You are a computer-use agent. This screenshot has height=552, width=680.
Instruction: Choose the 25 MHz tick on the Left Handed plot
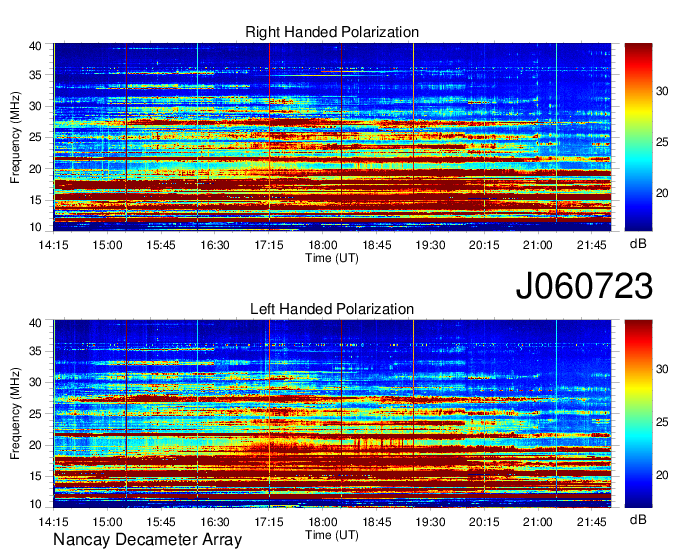(35, 414)
